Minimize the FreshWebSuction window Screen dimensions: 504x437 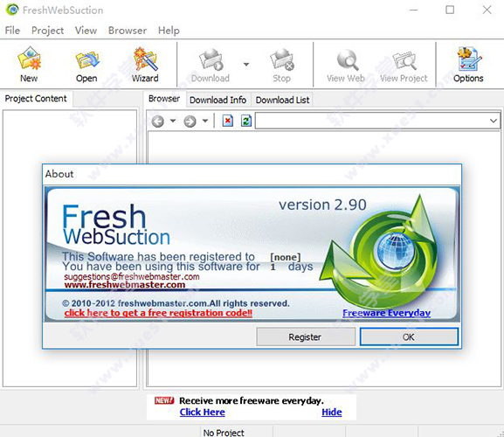[x=414, y=10]
